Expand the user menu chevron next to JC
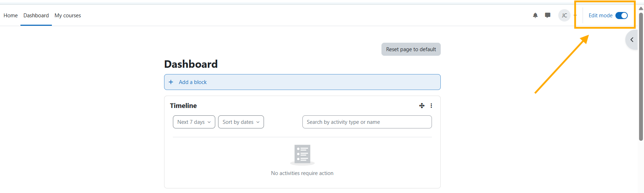Viewport: 644px width, 193px height. pyautogui.click(x=575, y=16)
